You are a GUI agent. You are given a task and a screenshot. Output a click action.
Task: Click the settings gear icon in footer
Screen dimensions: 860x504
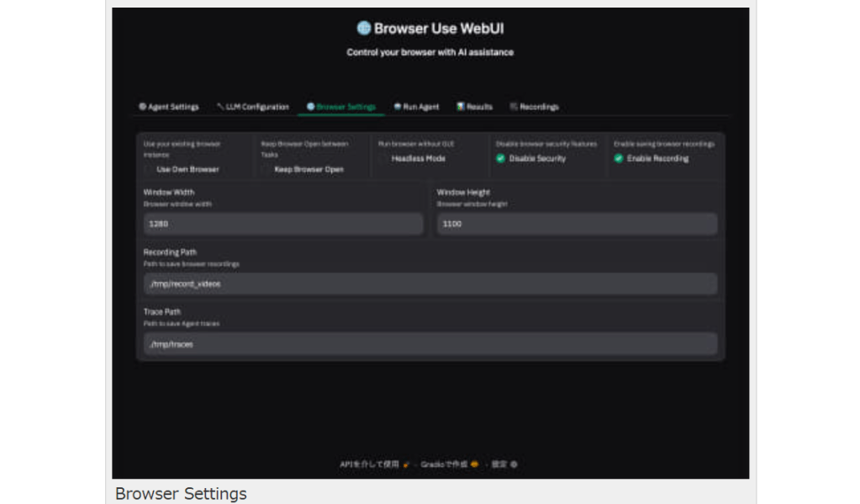click(514, 464)
